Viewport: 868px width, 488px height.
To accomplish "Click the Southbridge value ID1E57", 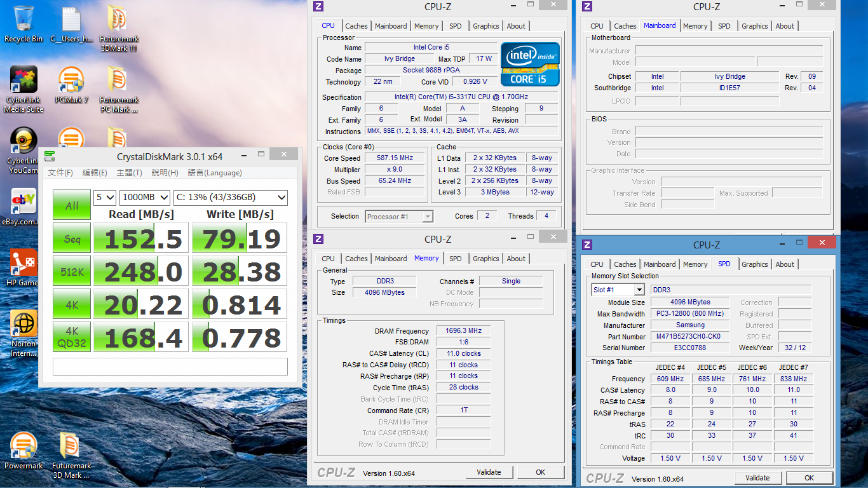I will coord(729,88).
